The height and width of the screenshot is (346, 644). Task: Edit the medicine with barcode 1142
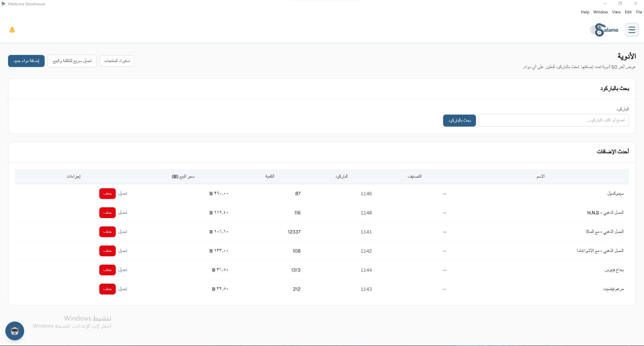point(123,251)
